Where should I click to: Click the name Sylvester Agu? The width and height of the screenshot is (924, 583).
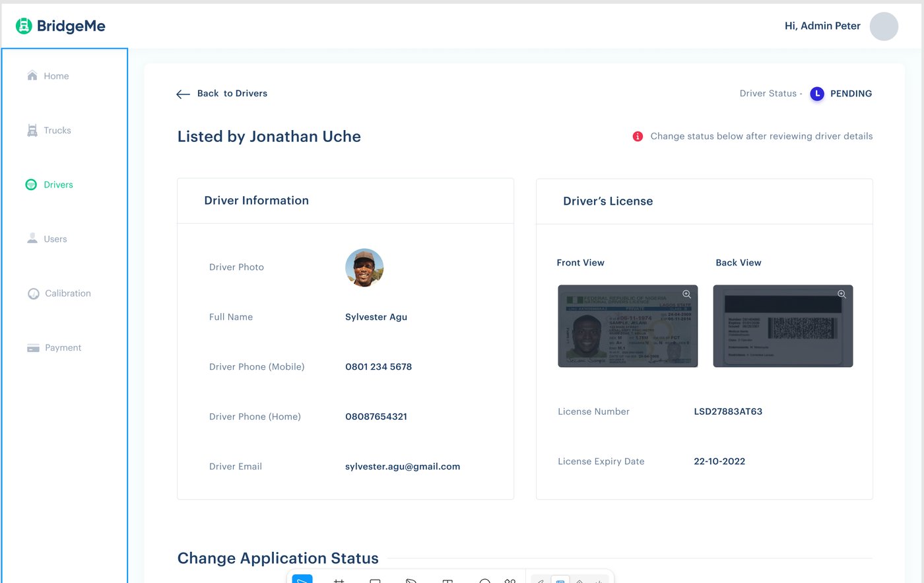click(376, 317)
